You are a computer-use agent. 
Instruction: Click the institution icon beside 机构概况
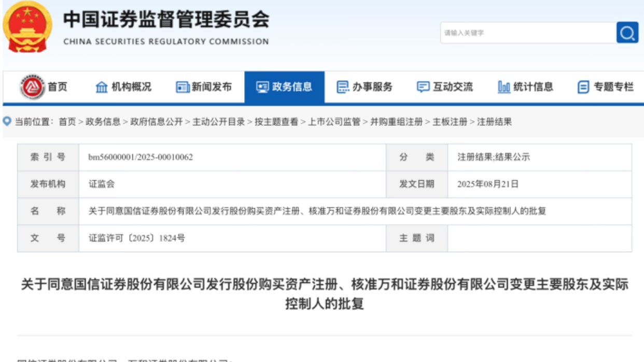[x=101, y=88]
